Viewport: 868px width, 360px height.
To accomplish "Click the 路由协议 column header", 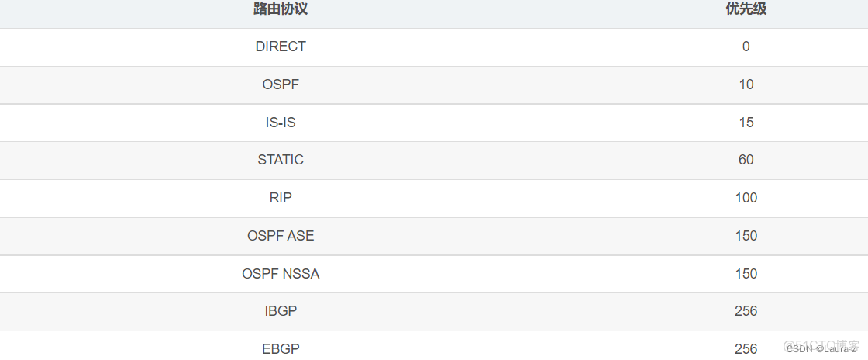I will tap(281, 9).
